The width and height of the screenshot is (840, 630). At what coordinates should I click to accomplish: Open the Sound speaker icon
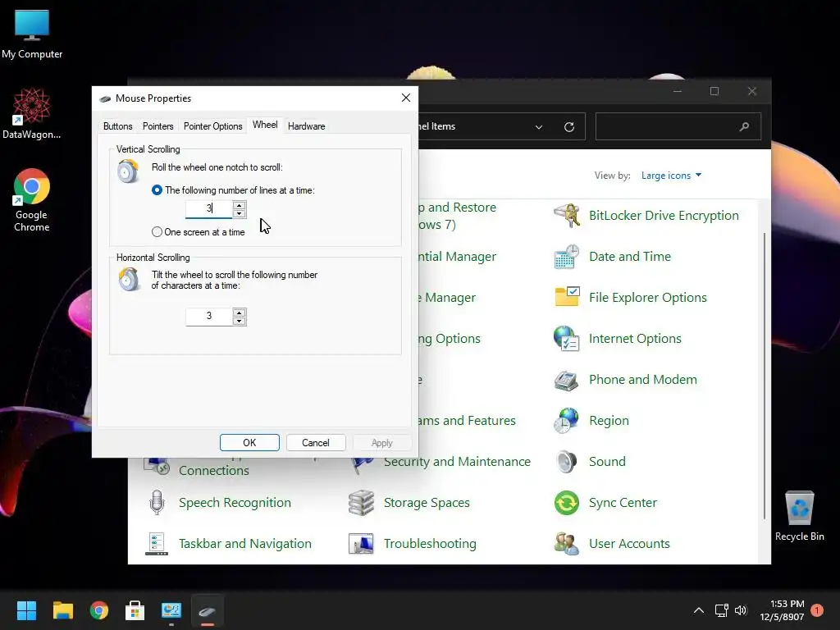[567, 462]
